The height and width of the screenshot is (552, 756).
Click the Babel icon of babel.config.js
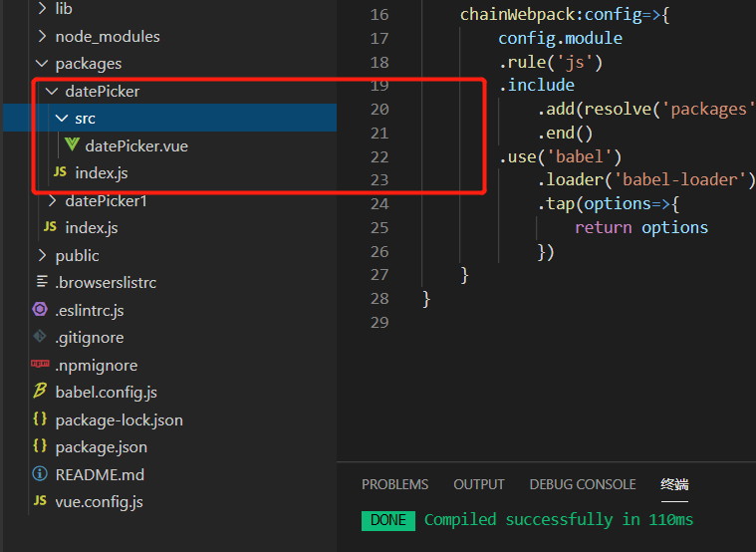[40, 391]
